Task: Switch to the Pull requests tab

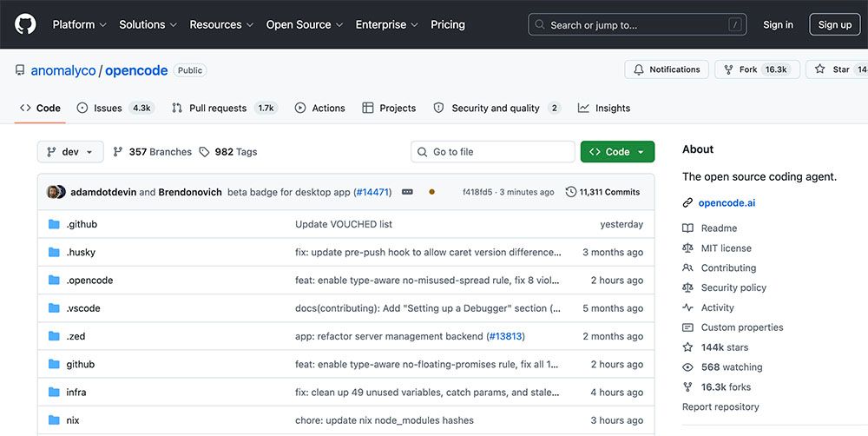Action: tap(224, 108)
